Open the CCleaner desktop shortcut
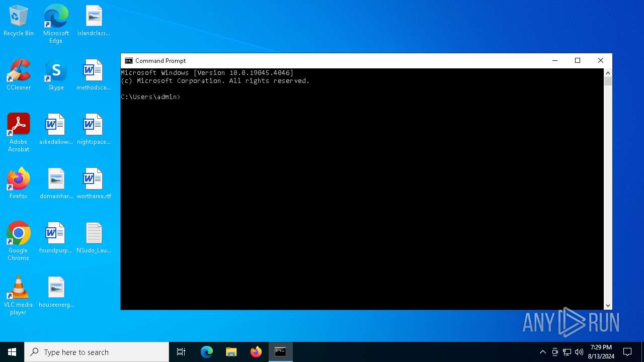 (x=19, y=75)
